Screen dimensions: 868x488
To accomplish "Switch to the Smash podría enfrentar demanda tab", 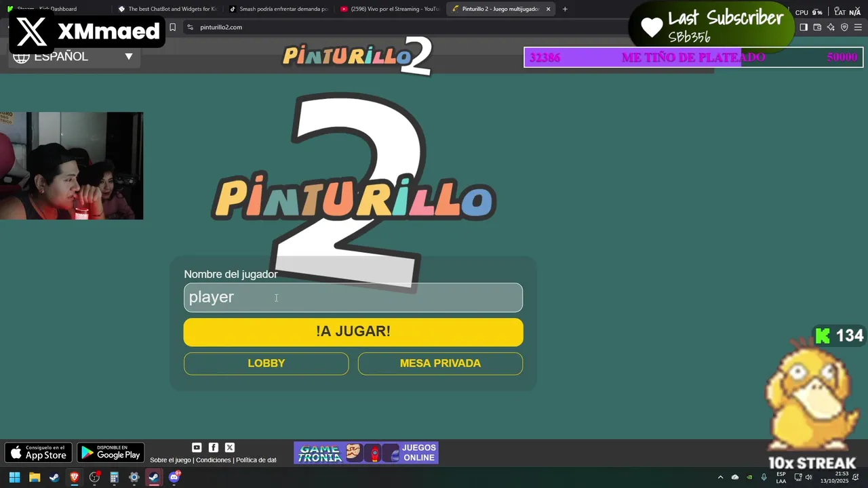I will pos(278,9).
